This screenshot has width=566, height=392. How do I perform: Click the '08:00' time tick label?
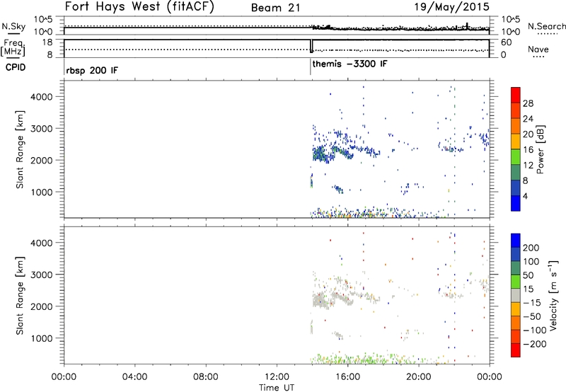[x=206, y=377]
